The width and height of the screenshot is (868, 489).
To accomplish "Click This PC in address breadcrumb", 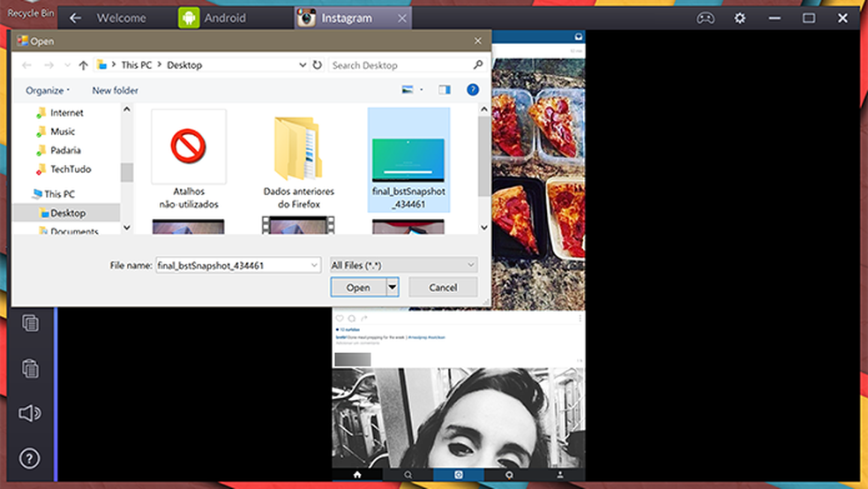I will 136,64.
